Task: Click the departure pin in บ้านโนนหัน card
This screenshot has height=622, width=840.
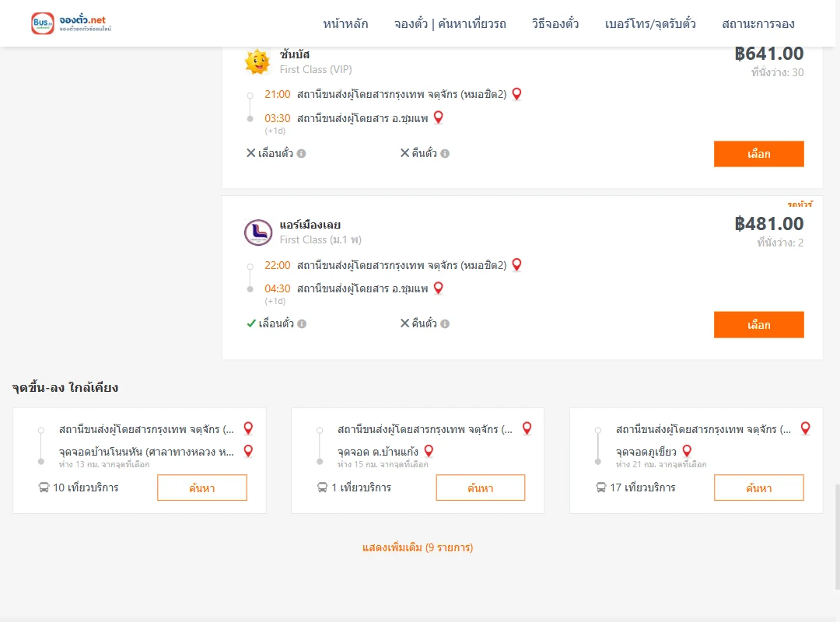Action: [248, 428]
